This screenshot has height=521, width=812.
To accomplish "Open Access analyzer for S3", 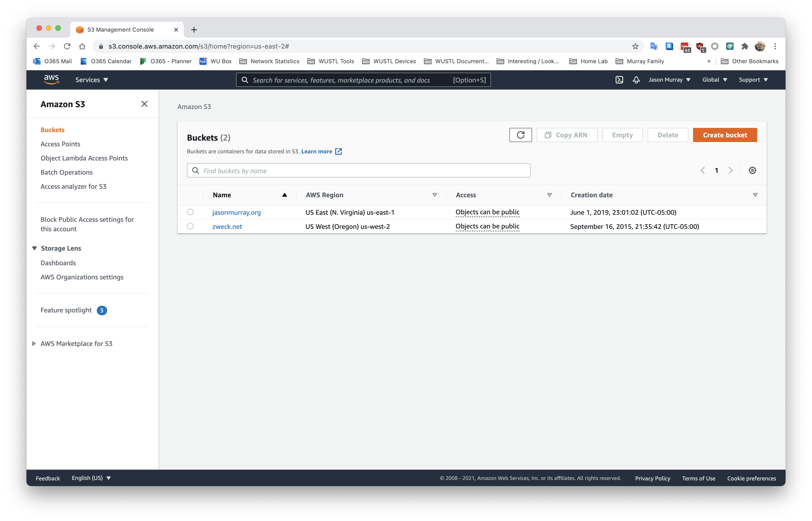I will coord(73,187).
